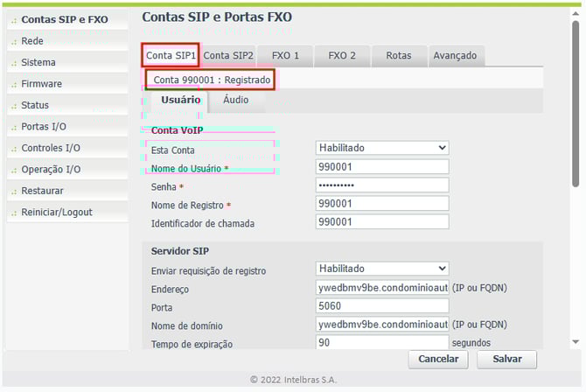Switch to the FXO 1 tab

tap(285, 55)
